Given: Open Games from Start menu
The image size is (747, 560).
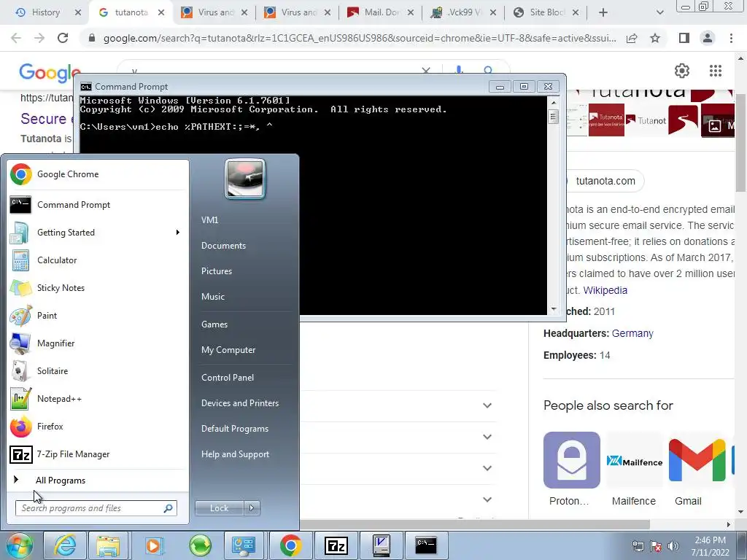Looking at the screenshot, I should click(x=214, y=324).
